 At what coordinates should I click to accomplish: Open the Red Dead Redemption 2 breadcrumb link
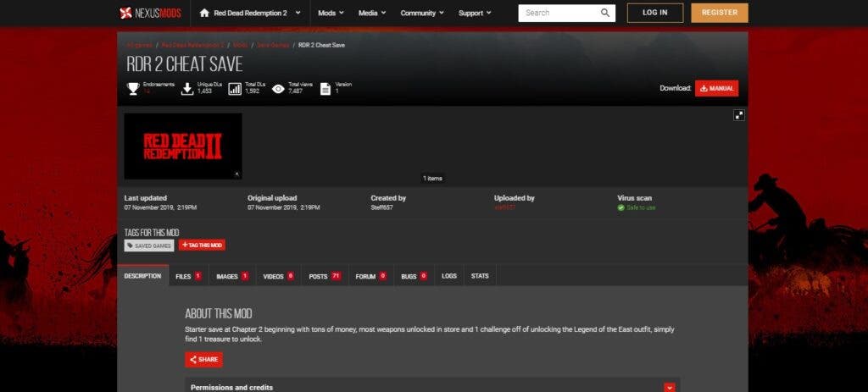point(192,45)
